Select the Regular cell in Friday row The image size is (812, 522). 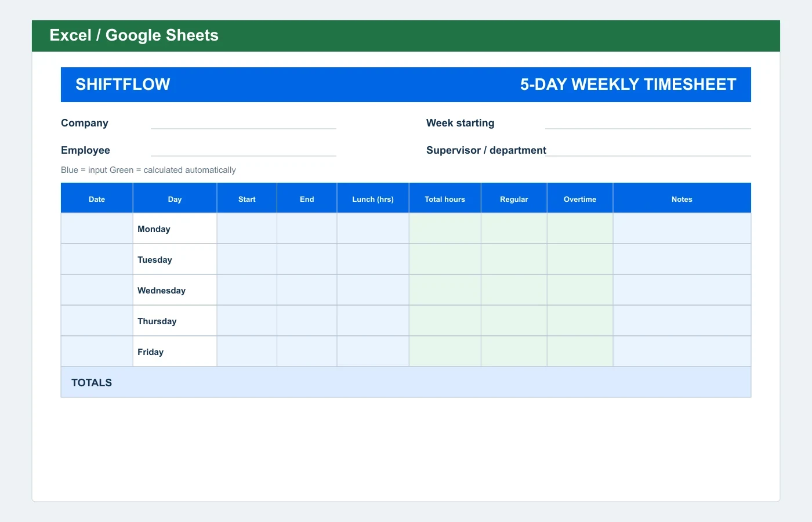pyautogui.click(x=514, y=351)
